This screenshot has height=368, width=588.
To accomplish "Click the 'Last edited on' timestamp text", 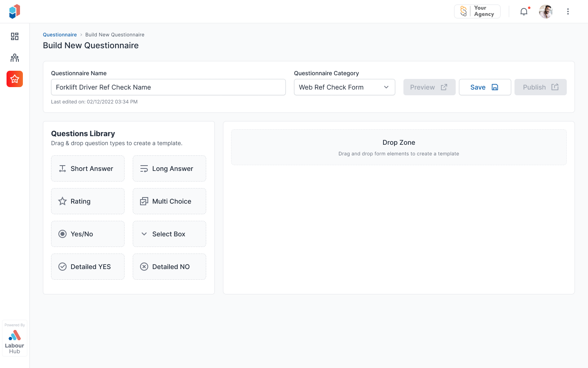I will point(94,102).
